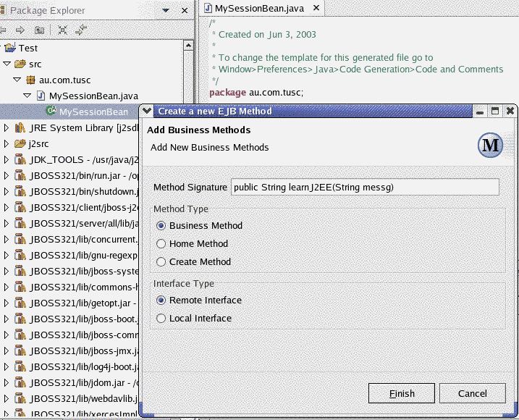Select the Create Method radio button
The height and width of the screenshot is (420, 519).
point(161,262)
